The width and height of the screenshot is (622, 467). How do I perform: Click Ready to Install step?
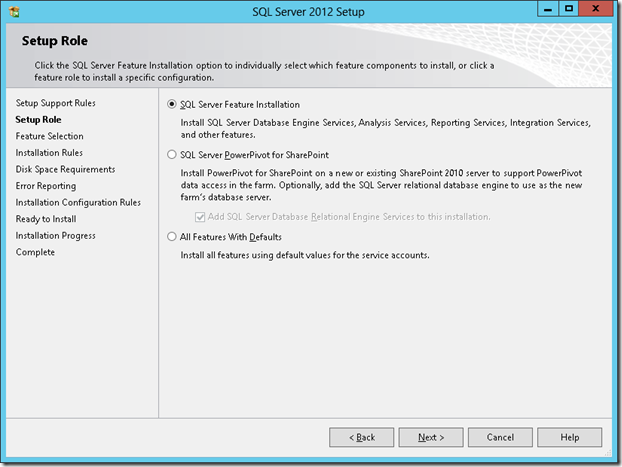pos(46,219)
